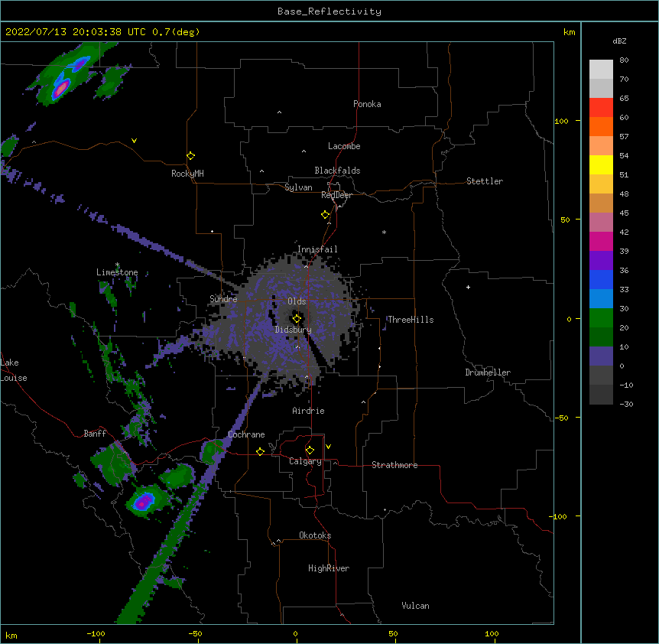Click the white plus marker north of Drumheller
The height and width of the screenshot is (644, 659).
tap(468, 287)
